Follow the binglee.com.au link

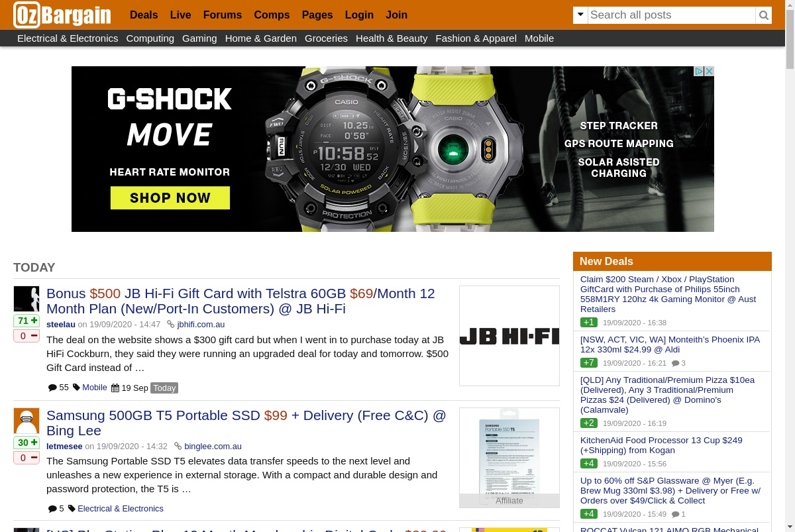pos(213,447)
